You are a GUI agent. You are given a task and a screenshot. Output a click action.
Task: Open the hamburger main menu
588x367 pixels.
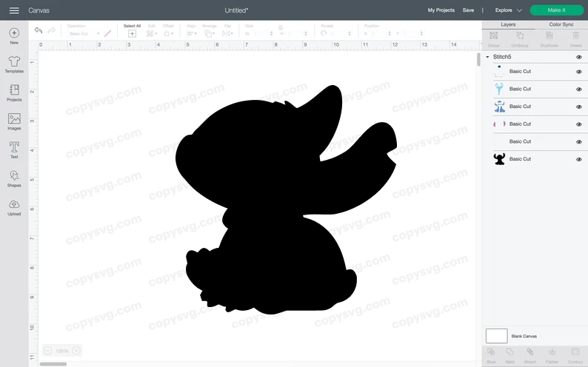tap(14, 10)
